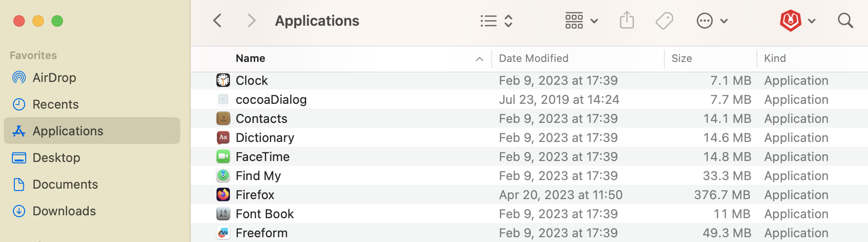Screen dimensions: 868x242
Task: Open the red shield extension dropdown
Action: tap(797, 20)
